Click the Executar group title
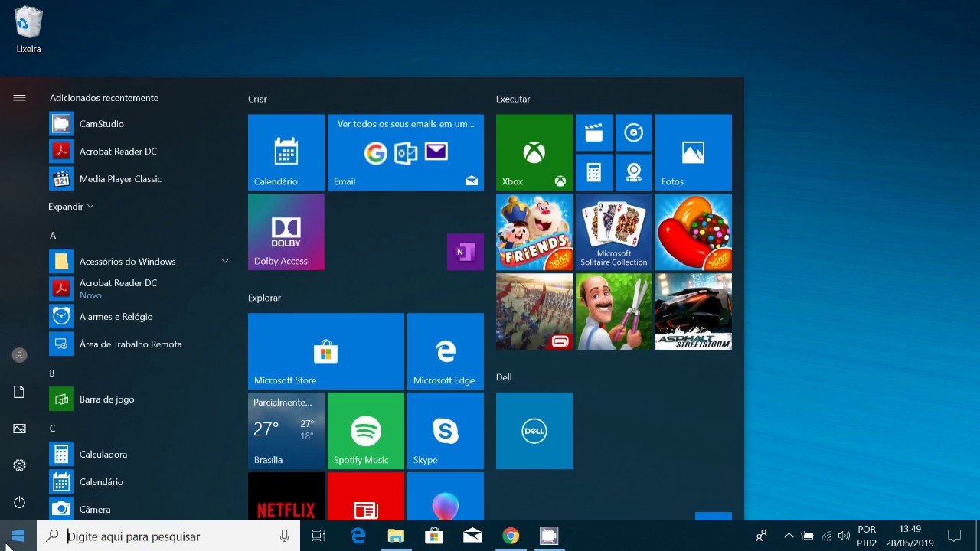980x551 pixels. click(x=513, y=99)
